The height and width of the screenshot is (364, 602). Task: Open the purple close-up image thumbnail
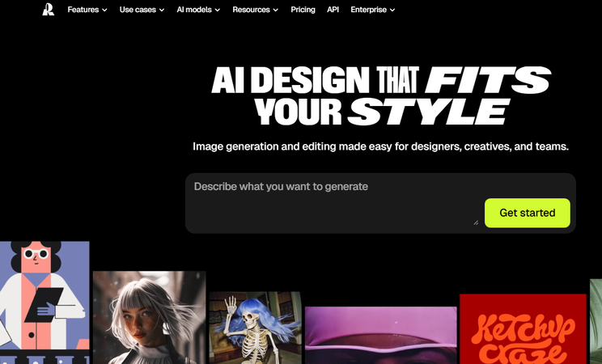[381, 335]
